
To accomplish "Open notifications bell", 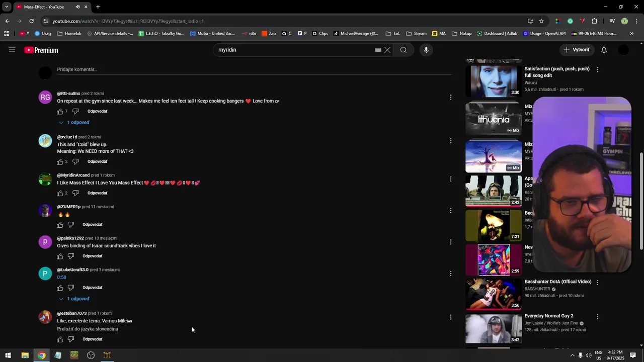I will pyautogui.click(x=604, y=50).
